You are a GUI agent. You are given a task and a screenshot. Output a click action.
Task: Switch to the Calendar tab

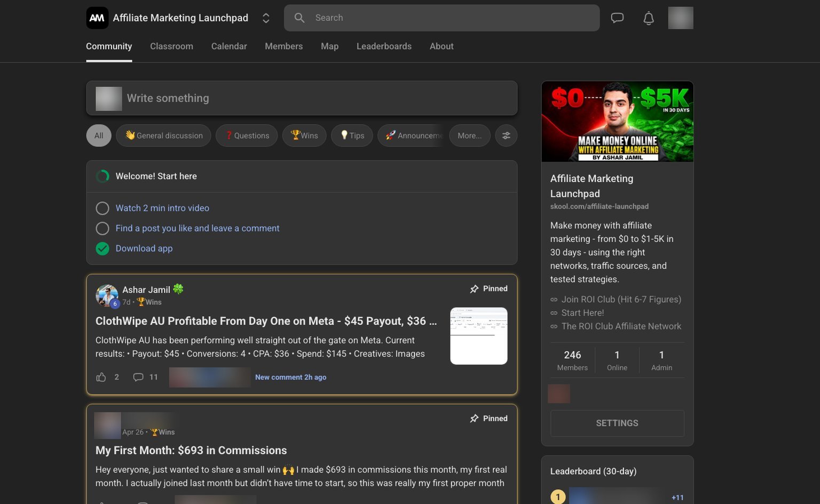click(229, 46)
